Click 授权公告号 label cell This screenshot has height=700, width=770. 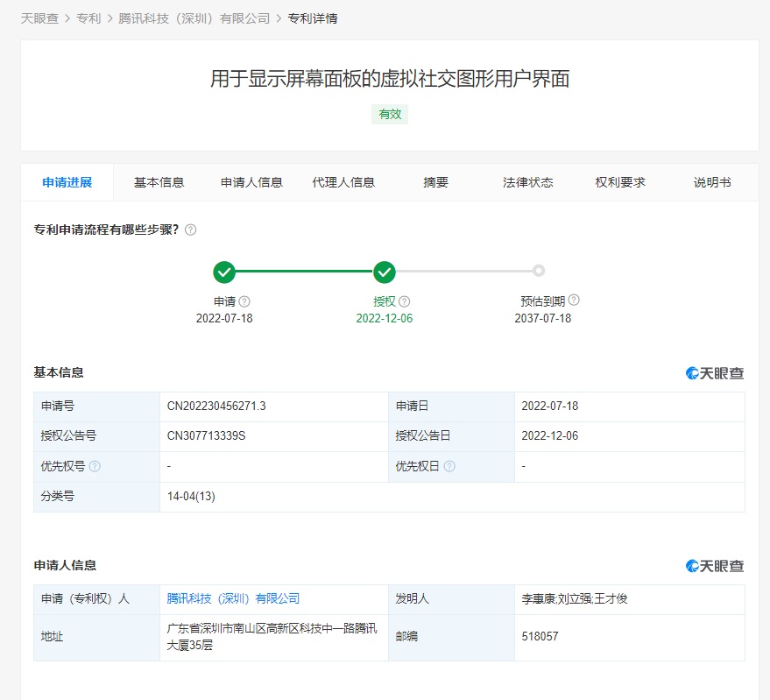[96, 436]
